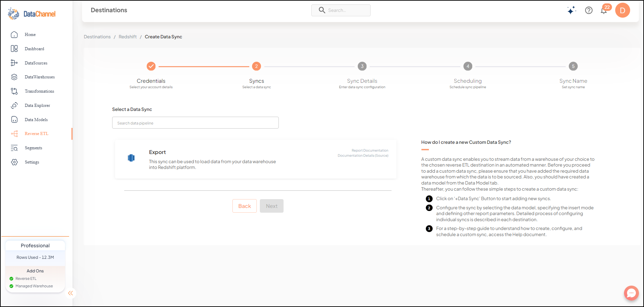This screenshot has height=307, width=644.
Task: Open Documentation Details (Source) link
Action: pyautogui.click(x=363, y=155)
